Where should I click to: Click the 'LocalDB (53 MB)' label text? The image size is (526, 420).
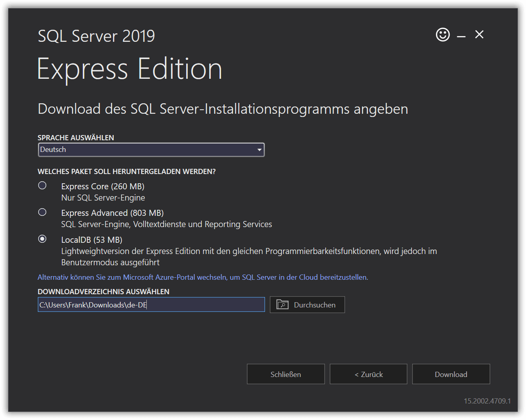[x=92, y=240]
